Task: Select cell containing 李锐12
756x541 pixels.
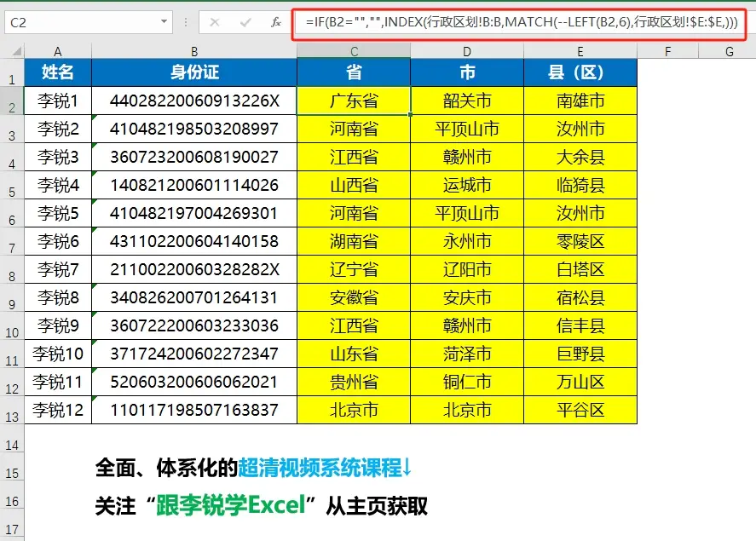Action: 58,410
